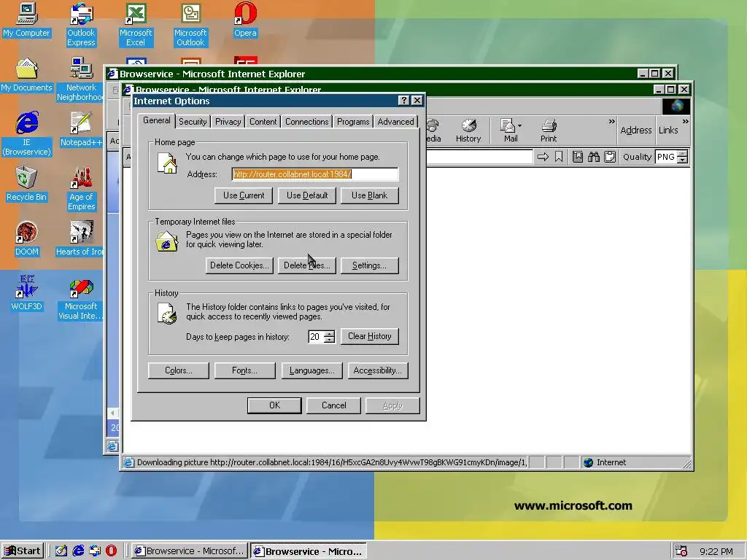Image resolution: width=747 pixels, height=560 pixels.
Task: Click Show Desktop quick launch icon
Action: 61,551
